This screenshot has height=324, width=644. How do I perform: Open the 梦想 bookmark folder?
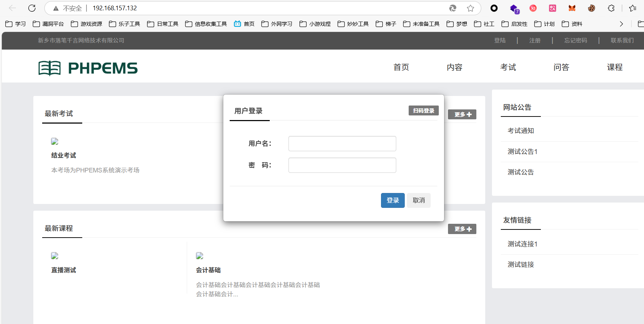457,24
